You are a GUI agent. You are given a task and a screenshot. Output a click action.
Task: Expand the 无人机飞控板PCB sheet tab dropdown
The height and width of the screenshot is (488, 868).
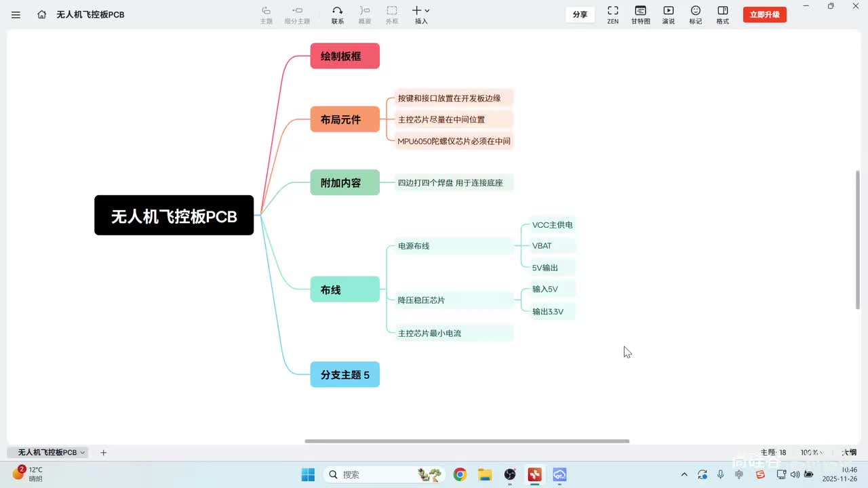[x=83, y=452]
